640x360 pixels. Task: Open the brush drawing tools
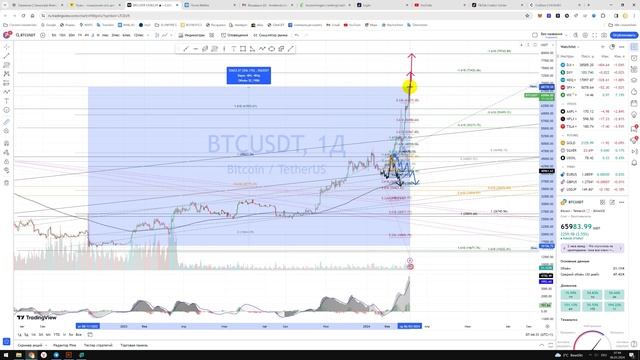tap(7, 92)
